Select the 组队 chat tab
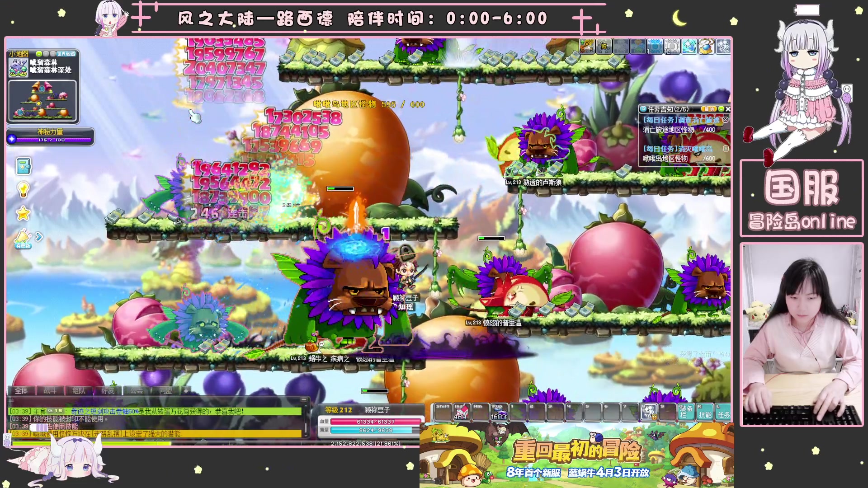The height and width of the screenshot is (488, 868). (79, 391)
